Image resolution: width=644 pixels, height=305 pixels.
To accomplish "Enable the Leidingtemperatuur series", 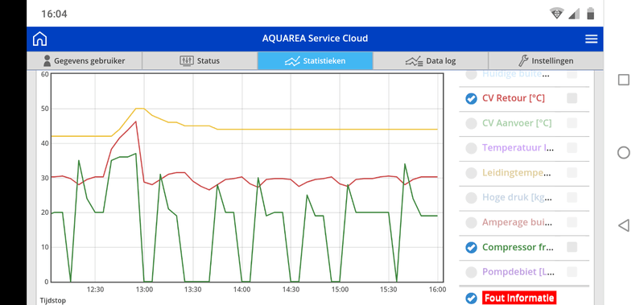I will point(471,173).
